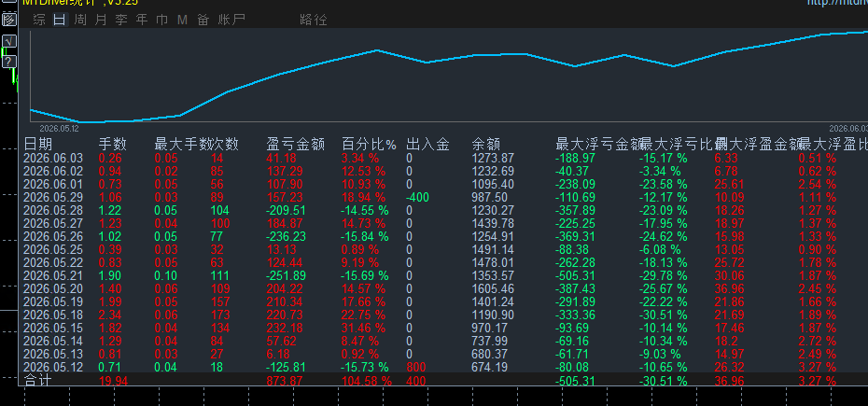Viewport: 868px width, 406px height.
Task: Select the 2026.05.25 date row
Action: 53,249
